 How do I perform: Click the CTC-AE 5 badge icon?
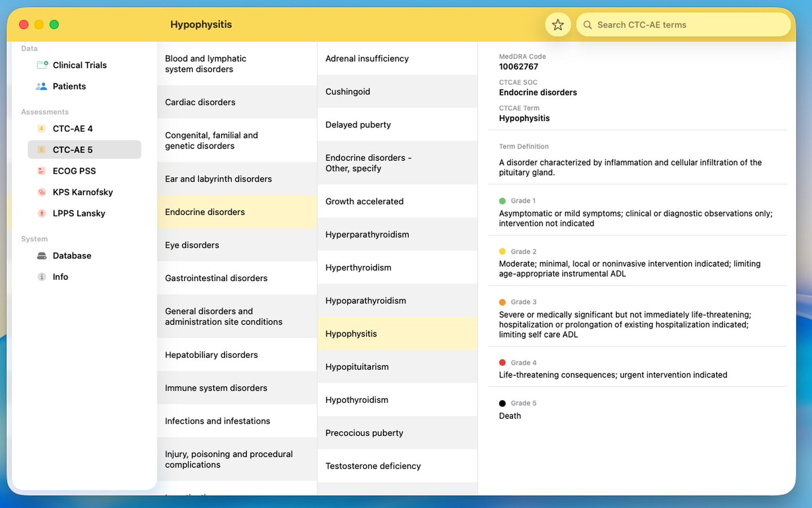point(41,150)
